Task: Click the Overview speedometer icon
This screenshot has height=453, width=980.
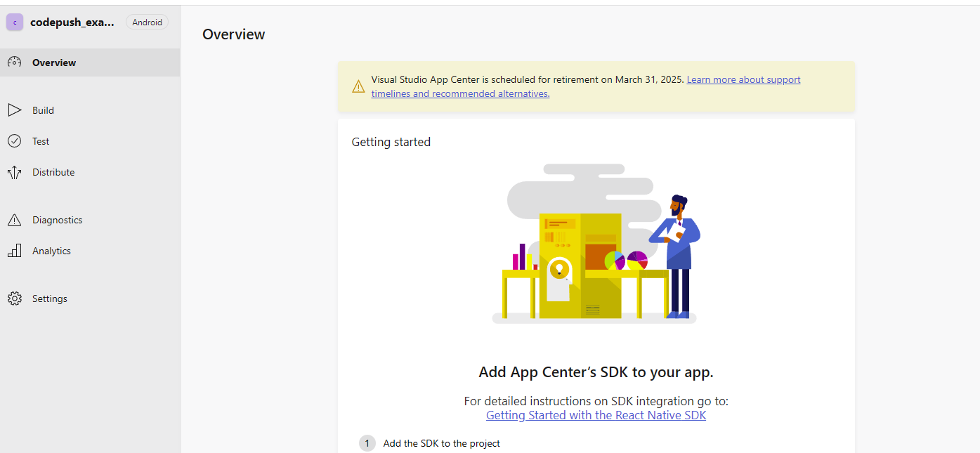Action: click(x=15, y=63)
